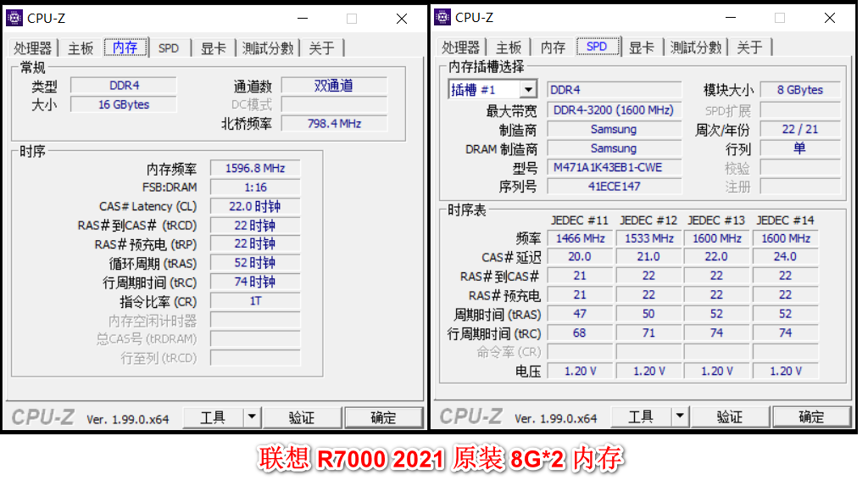Click CPU-Z app icon in right window title bar
The height and width of the screenshot is (492, 868).
point(442,17)
